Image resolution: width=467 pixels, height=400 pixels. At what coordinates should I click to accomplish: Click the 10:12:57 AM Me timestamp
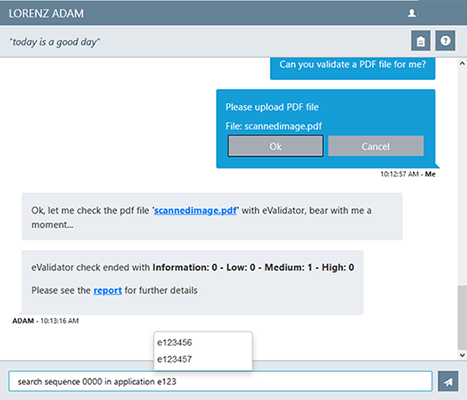[x=408, y=174]
